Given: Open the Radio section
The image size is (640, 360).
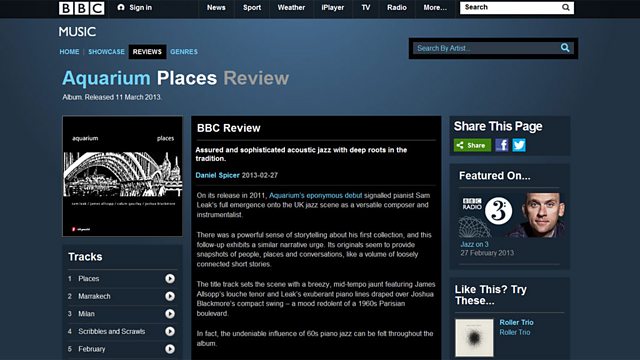Looking at the screenshot, I should tap(397, 7).
